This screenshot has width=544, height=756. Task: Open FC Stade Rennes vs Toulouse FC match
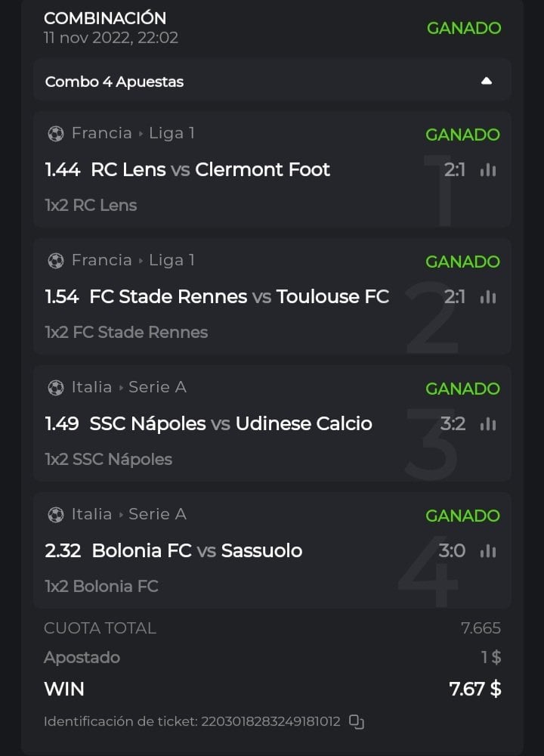239,296
